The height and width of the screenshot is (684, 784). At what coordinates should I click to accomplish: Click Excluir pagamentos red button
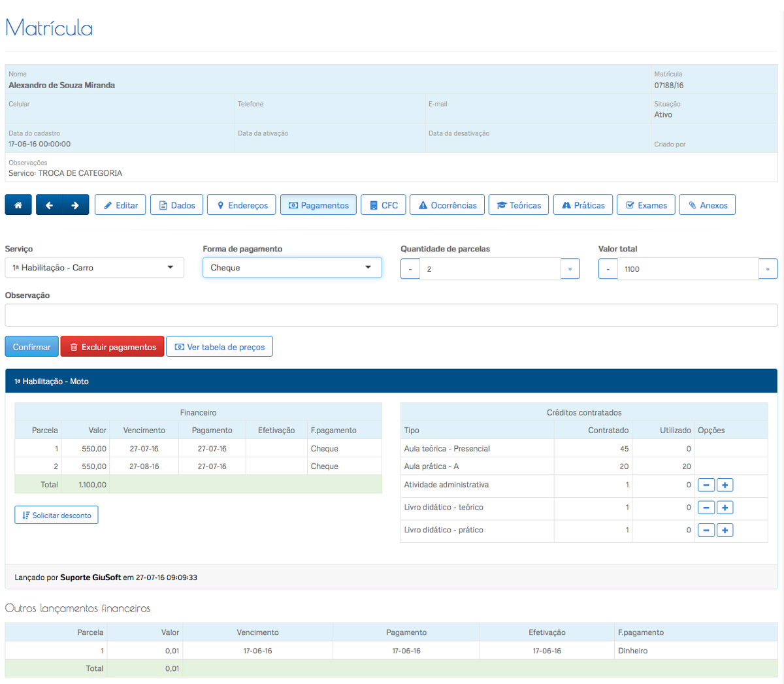click(x=112, y=347)
